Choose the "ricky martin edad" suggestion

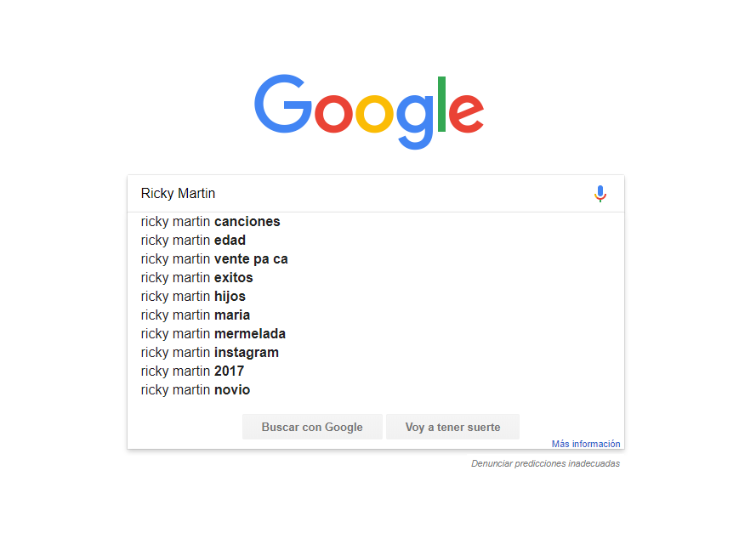pyautogui.click(x=194, y=241)
